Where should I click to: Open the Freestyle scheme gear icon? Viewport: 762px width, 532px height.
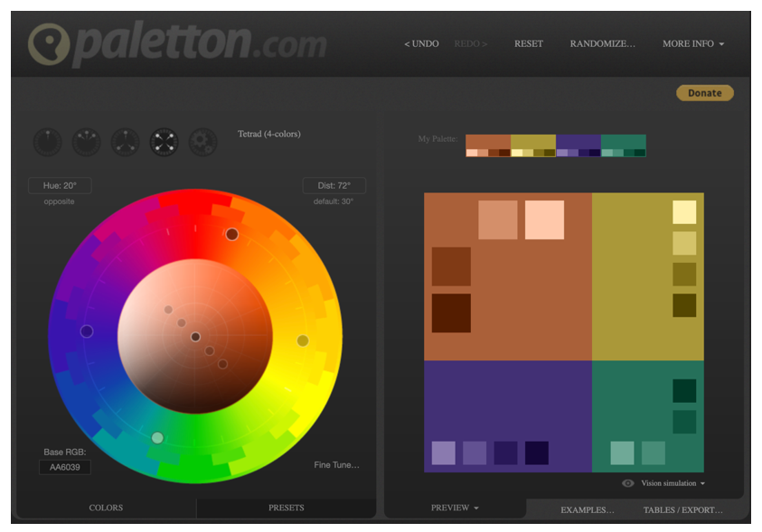202,143
